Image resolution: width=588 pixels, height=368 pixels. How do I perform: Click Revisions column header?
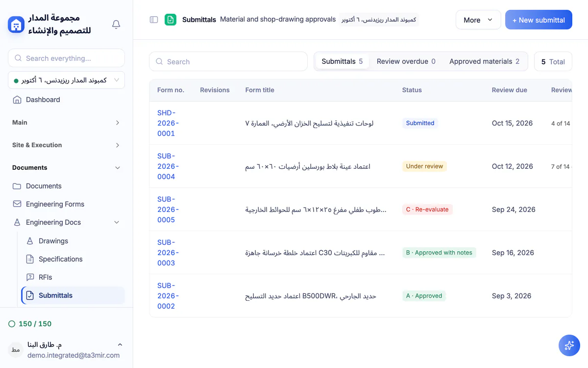[x=215, y=90]
